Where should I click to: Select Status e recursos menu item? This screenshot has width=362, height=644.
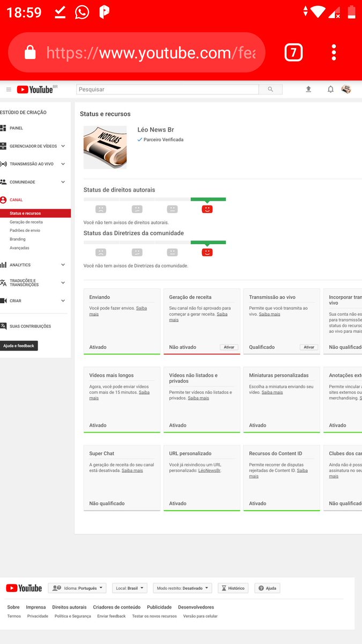click(x=35, y=214)
